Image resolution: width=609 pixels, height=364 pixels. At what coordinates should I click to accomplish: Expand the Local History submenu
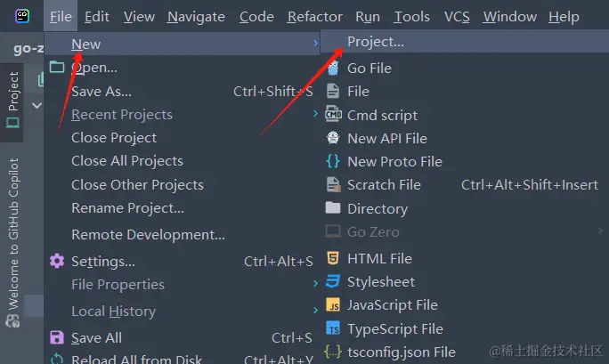point(113,311)
